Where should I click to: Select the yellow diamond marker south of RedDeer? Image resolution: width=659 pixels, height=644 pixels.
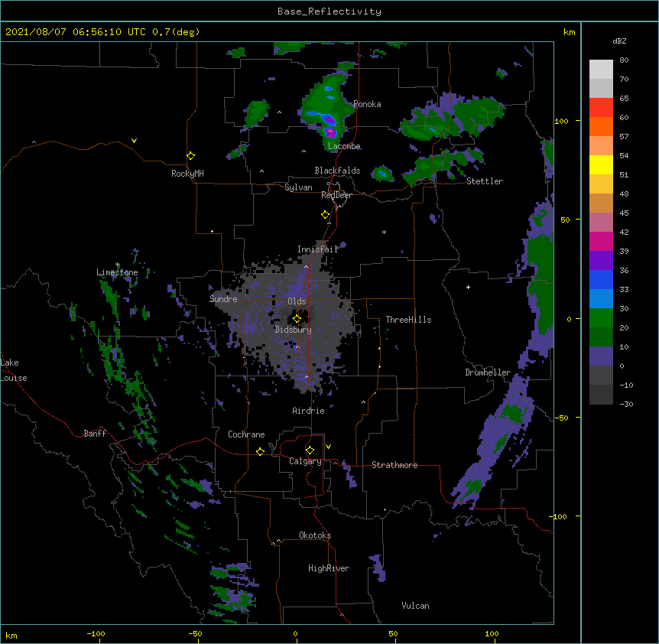coord(326,215)
